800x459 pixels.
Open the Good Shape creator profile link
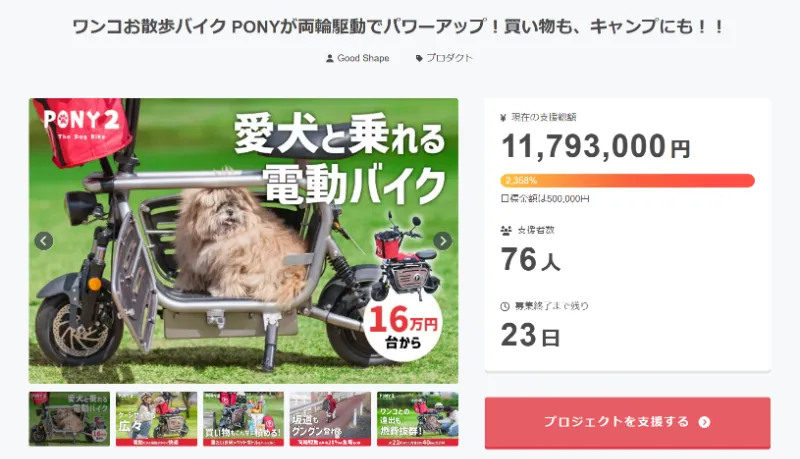pyautogui.click(x=362, y=58)
